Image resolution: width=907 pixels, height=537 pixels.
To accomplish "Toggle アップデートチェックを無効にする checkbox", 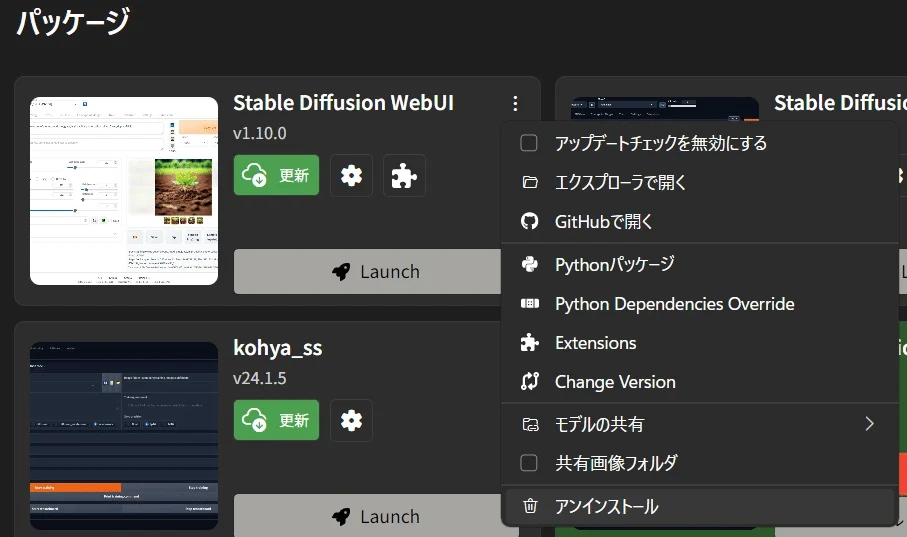I will point(529,143).
